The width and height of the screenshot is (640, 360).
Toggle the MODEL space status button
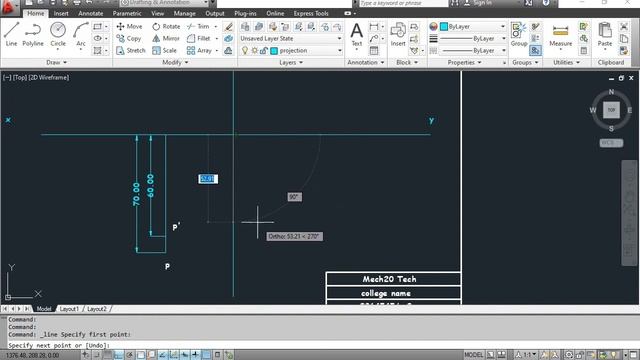click(x=473, y=355)
